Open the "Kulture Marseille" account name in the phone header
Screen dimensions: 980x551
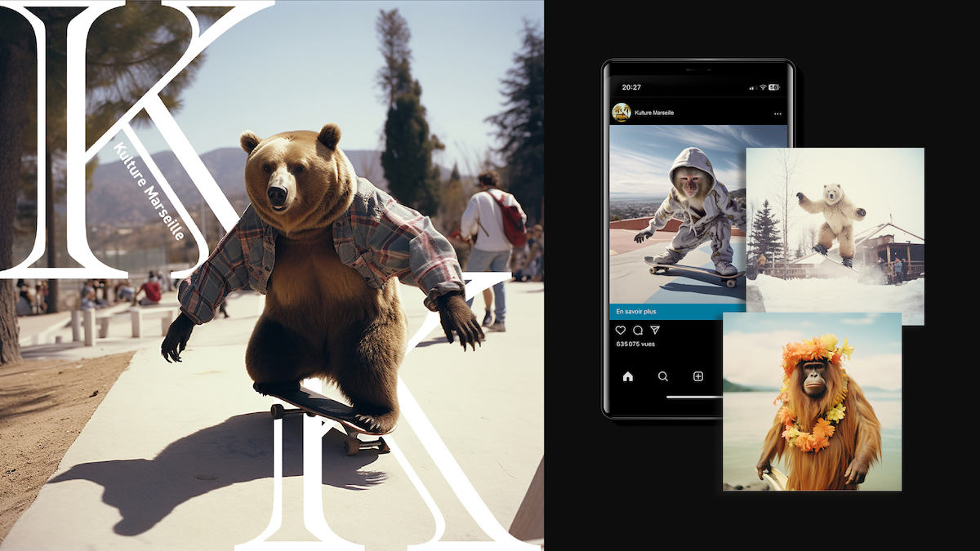654,113
